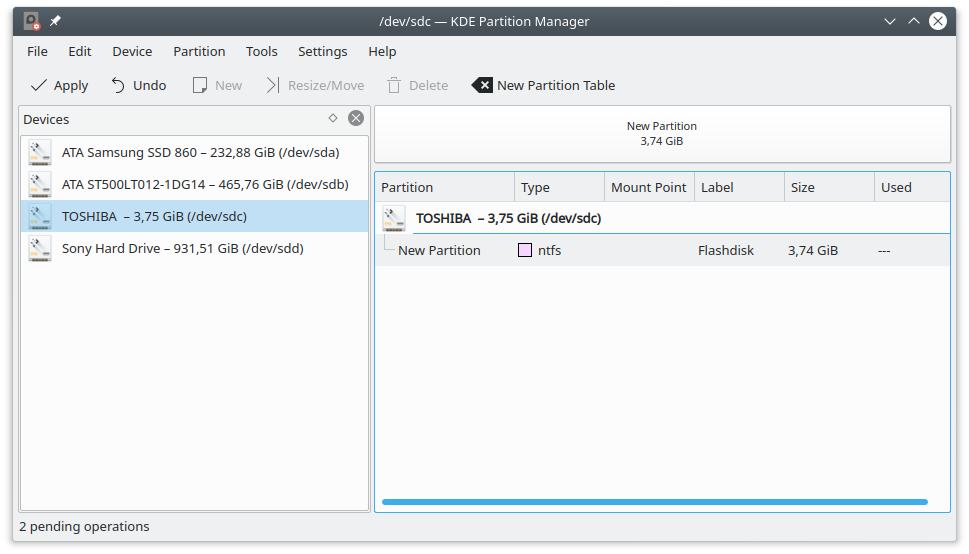The image size is (969, 554).
Task: Open the Device menu
Action: click(132, 52)
